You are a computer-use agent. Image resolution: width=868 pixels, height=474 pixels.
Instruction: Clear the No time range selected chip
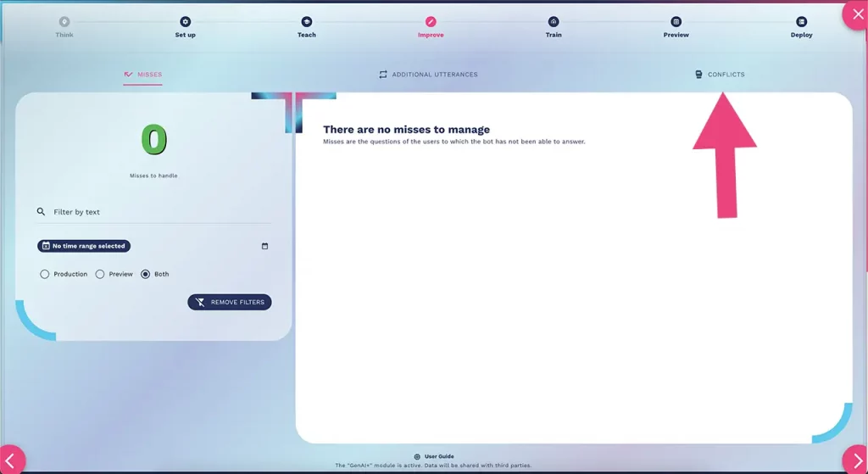(84, 246)
